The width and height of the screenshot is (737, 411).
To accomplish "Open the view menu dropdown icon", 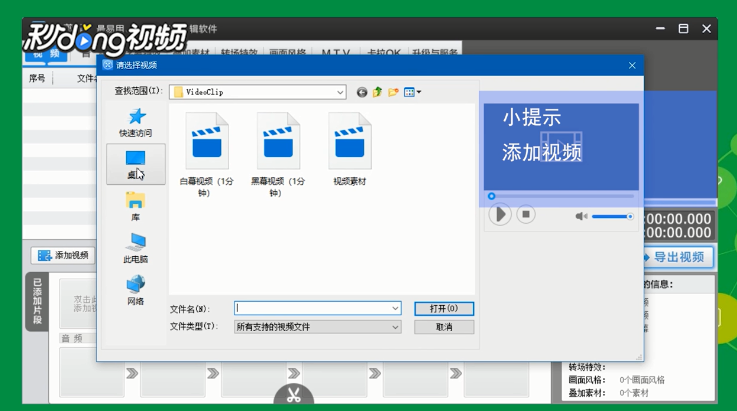I will pyautogui.click(x=412, y=92).
